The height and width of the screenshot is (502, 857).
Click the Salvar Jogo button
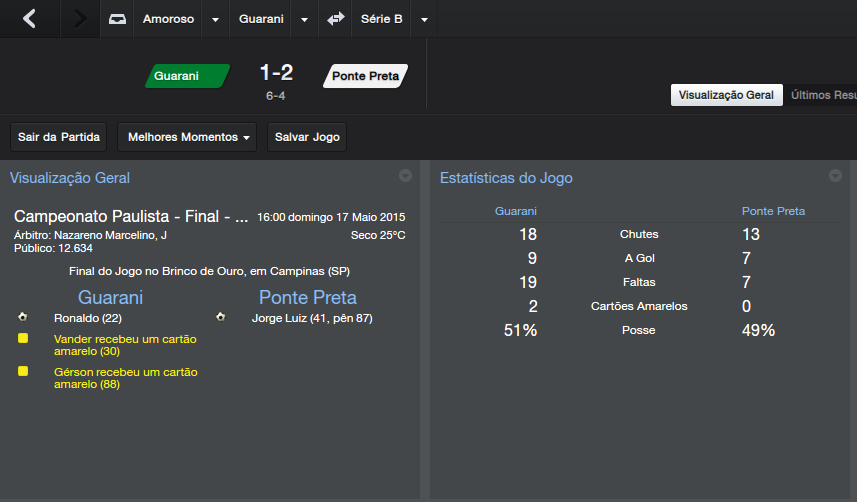coord(307,137)
